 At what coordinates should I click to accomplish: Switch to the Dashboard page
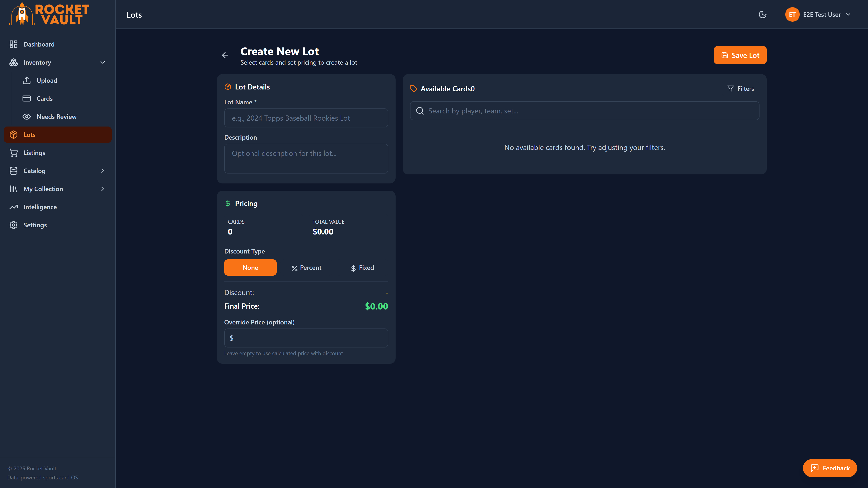[x=39, y=44]
